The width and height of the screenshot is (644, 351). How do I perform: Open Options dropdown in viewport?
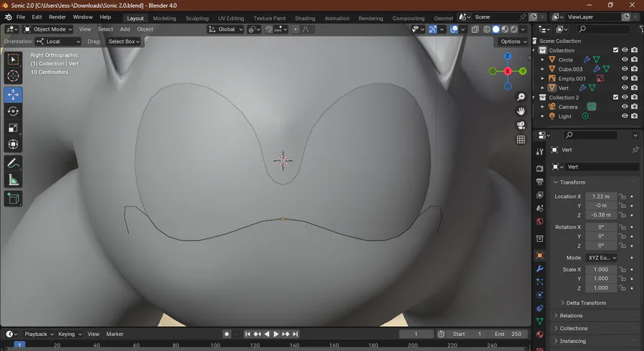pos(513,41)
